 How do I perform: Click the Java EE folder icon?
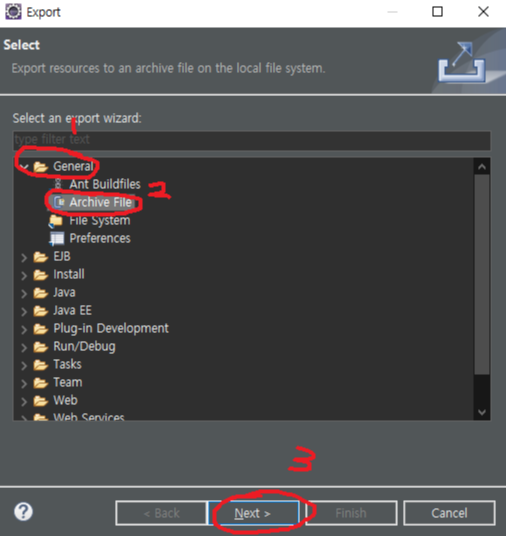click(x=41, y=311)
